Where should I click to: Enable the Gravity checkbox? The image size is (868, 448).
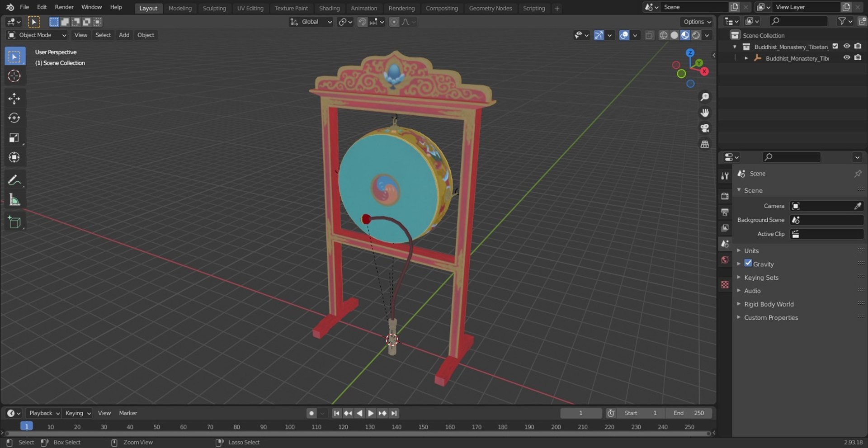[x=748, y=263]
